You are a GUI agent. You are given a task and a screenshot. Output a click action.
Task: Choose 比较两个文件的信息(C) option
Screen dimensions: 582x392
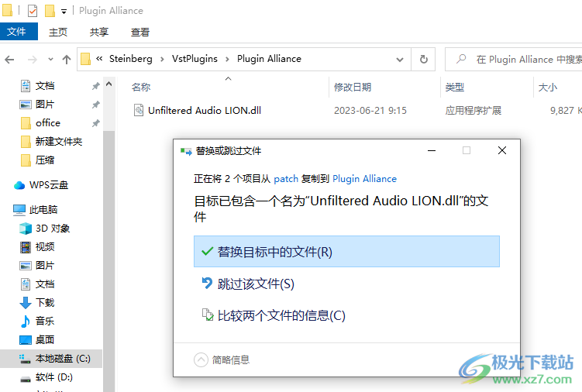(x=281, y=315)
